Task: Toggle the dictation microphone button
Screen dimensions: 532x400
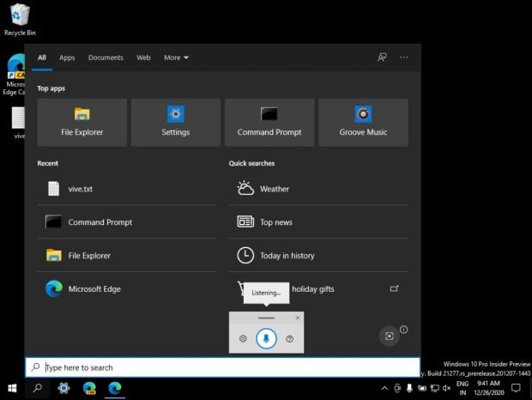Action: click(267, 338)
